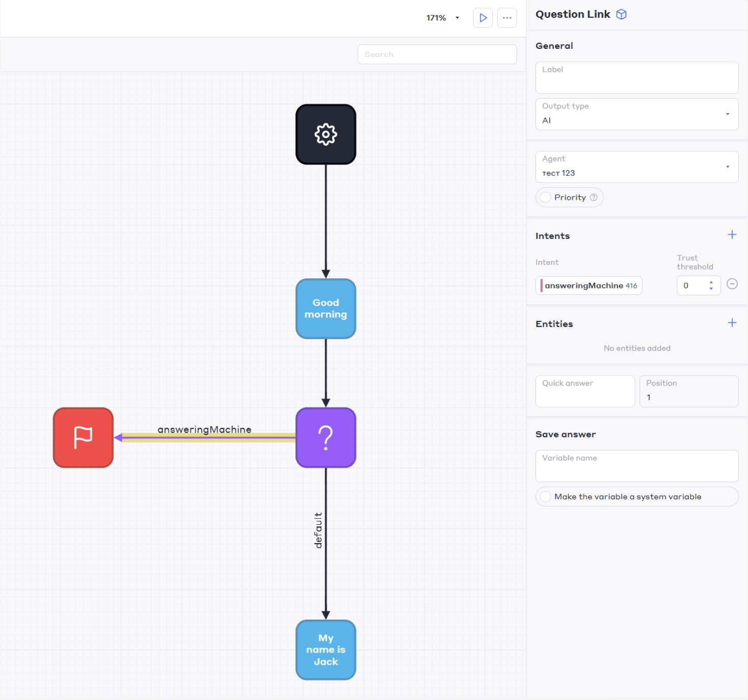Click the play button in top toolbar
The image size is (748, 700).
pyautogui.click(x=483, y=18)
